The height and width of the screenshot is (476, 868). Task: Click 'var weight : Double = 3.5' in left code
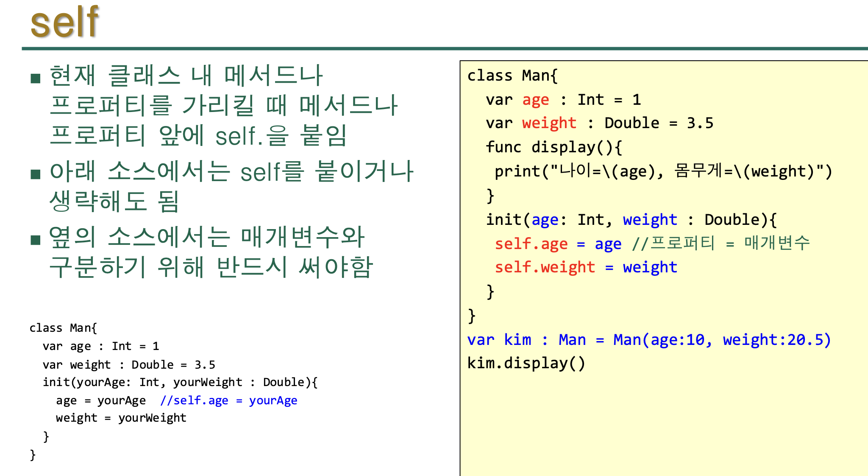(129, 365)
